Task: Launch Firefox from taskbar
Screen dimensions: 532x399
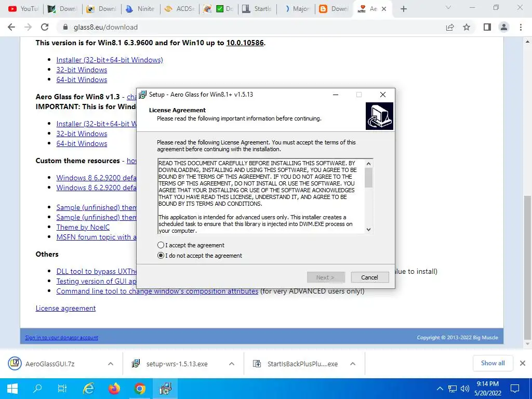Action: tap(114, 389)
